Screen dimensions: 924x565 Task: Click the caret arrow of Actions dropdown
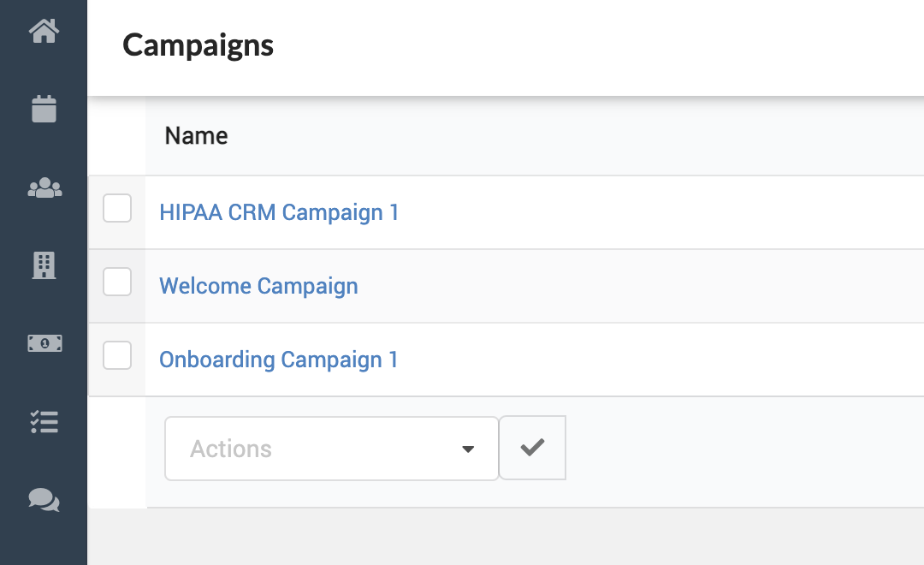tap(467, 449)
